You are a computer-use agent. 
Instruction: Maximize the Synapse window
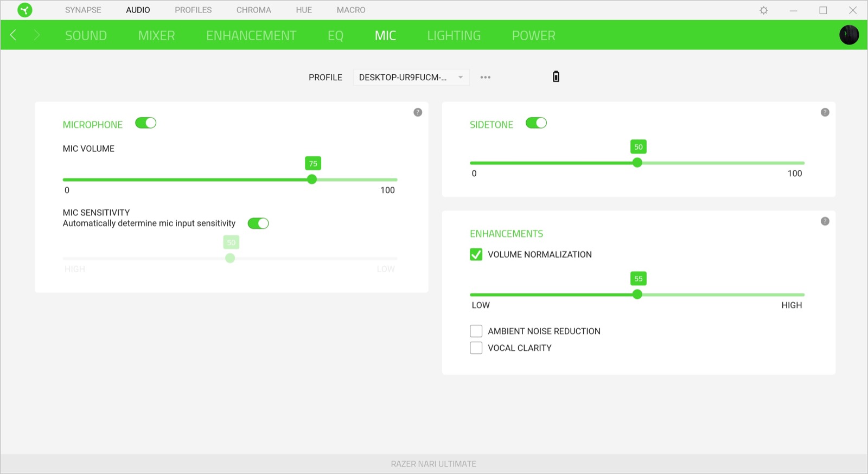click(823, 10)
